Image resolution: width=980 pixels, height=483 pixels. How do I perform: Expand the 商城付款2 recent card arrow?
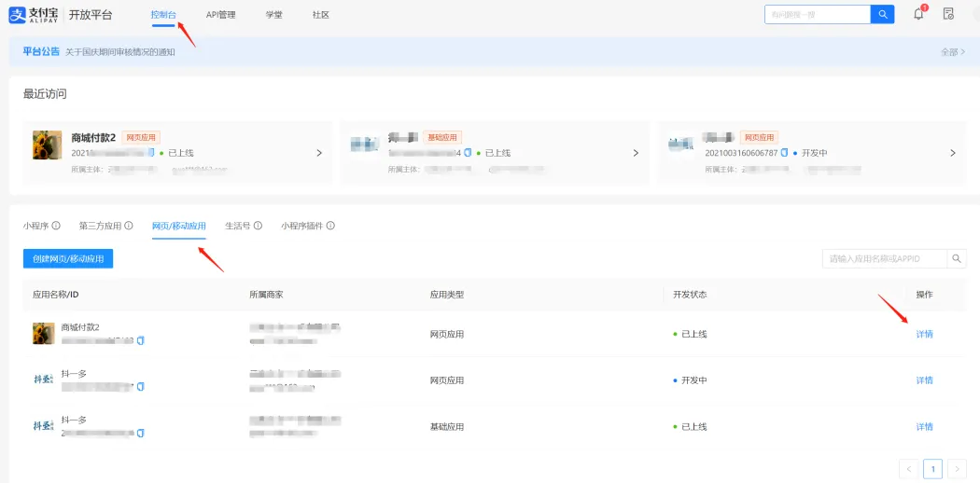tap(319, 153)
